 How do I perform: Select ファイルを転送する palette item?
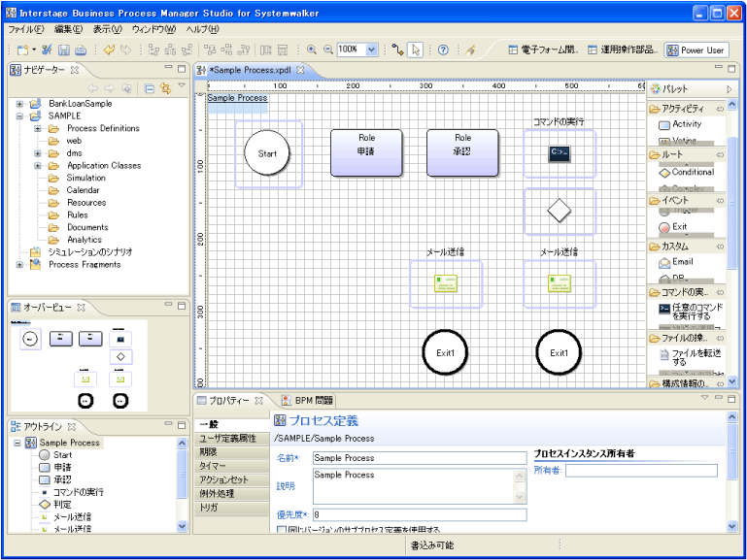(690, 358)
